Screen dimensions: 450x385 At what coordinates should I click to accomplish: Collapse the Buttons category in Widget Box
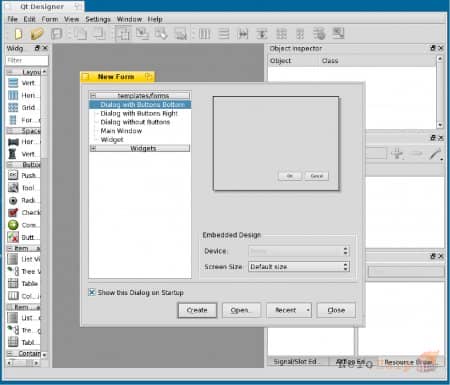tap(10, 165)
